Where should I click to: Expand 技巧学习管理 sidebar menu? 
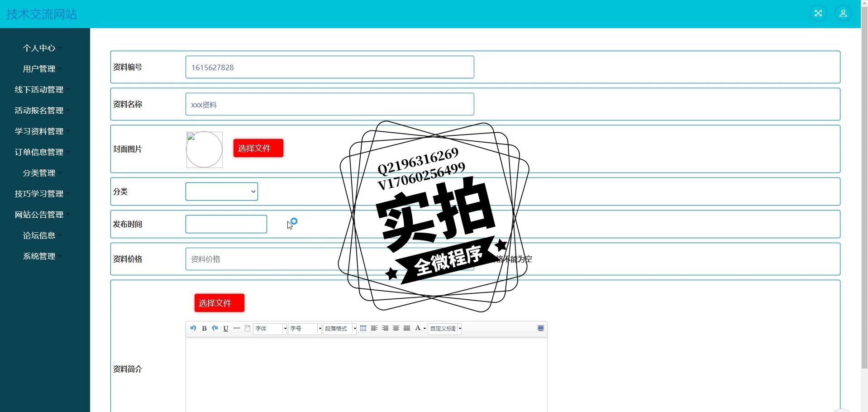[42, 194]
